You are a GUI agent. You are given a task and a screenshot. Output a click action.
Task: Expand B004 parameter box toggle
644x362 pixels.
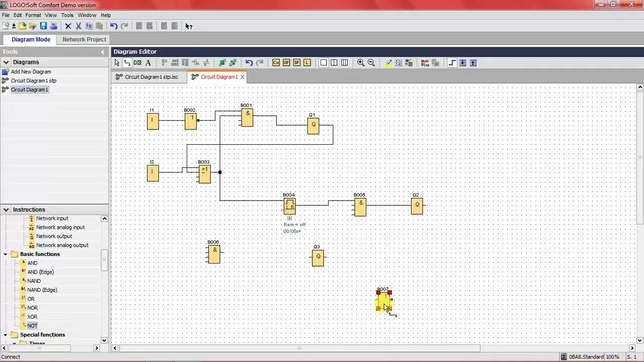[x=289, y=218]
